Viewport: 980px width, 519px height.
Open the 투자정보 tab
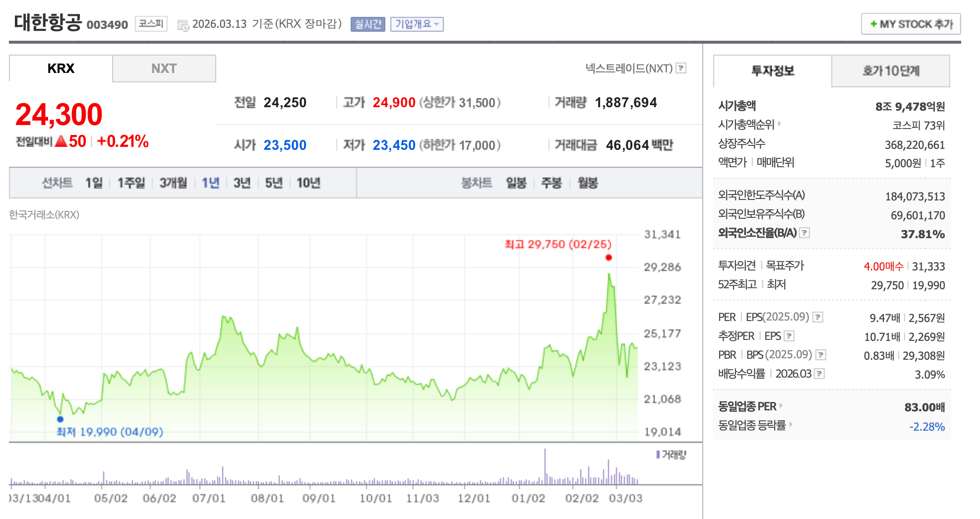click(773, 71)
